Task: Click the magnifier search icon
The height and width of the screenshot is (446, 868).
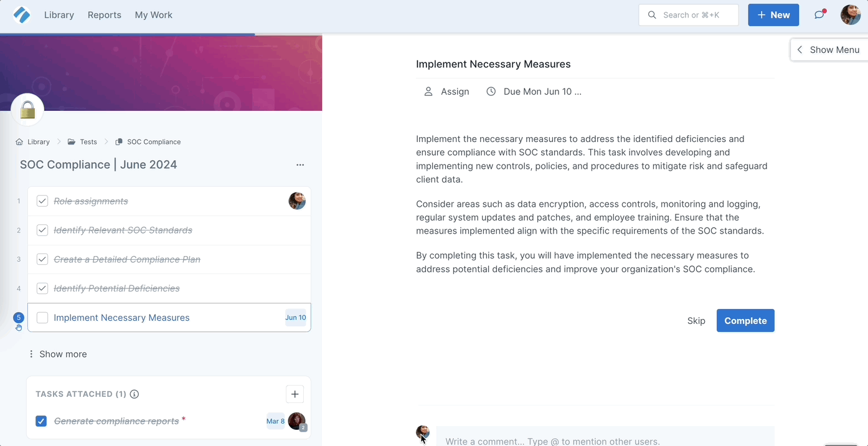Action: pos(652,15)
